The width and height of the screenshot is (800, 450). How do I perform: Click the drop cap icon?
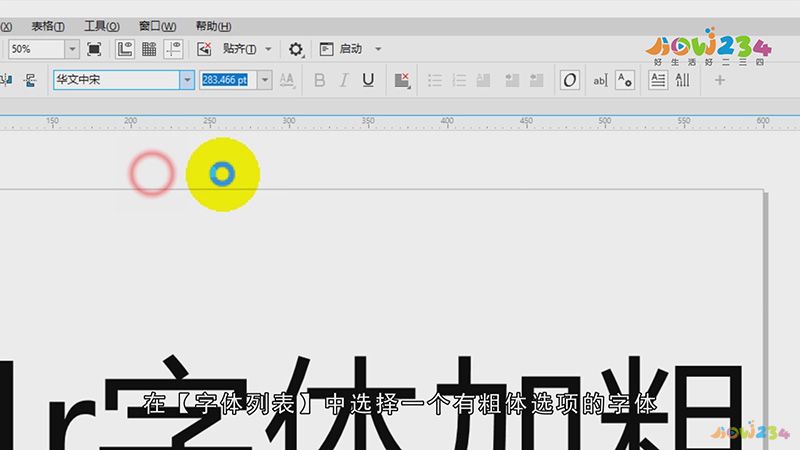(483, 80)
